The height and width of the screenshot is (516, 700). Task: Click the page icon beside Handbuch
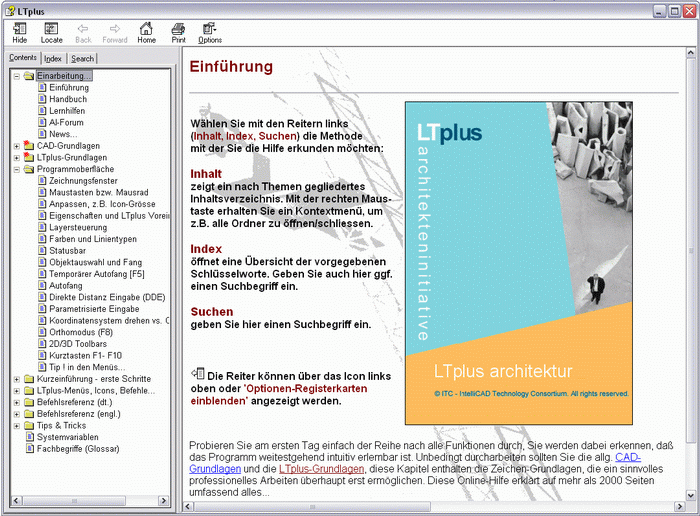click(42, 99)
